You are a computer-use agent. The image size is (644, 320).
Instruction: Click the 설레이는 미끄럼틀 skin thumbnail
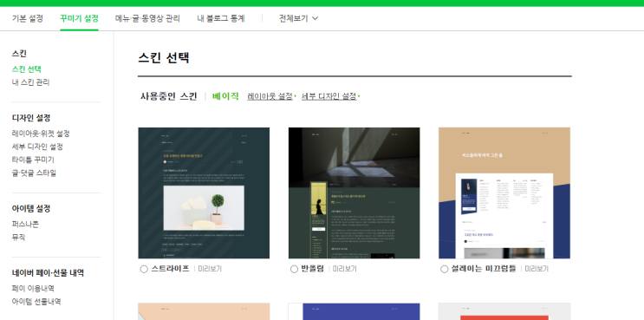tap(504, 193)
